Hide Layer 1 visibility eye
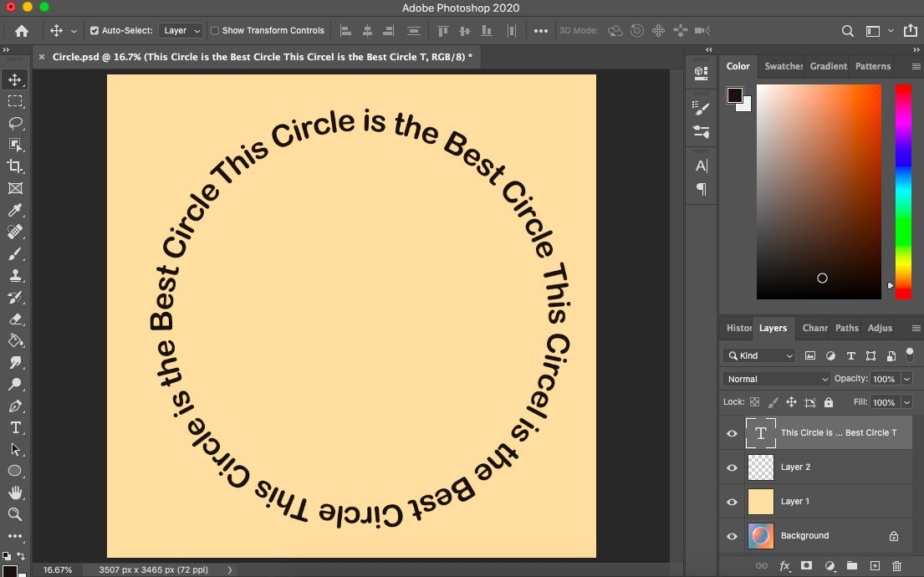 pos(732,502)
